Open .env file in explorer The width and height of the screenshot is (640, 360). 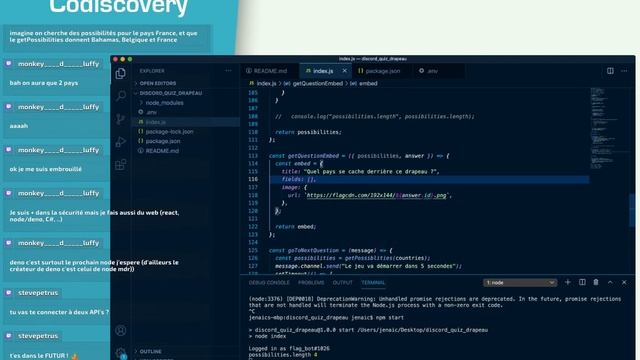[x=186, y=112]
